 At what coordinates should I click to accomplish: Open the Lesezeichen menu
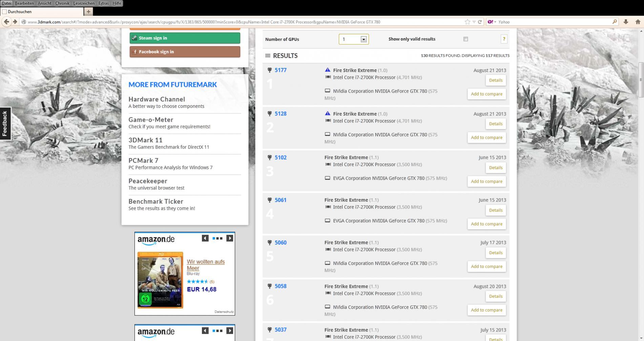tap(84, 3)
